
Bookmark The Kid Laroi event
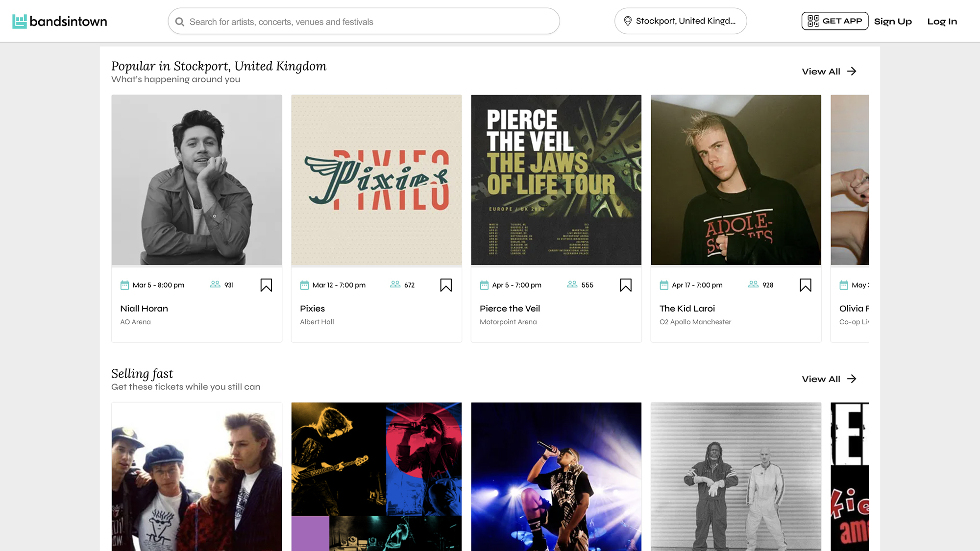(x=806, y=285)
